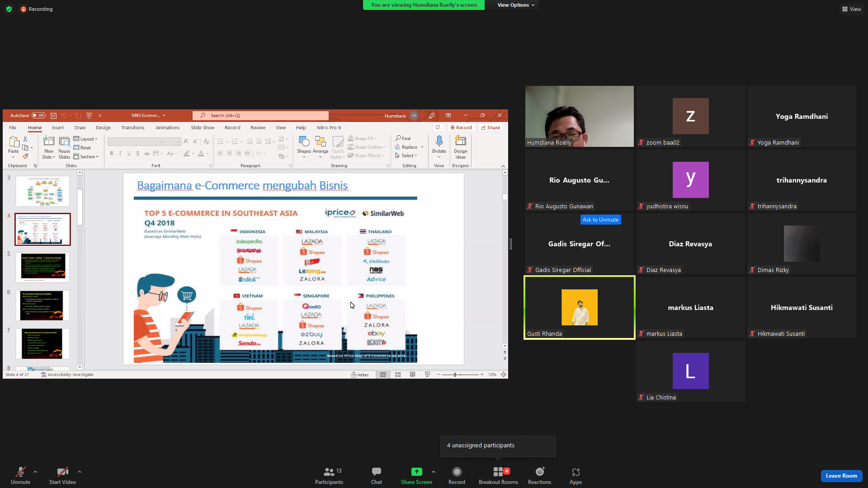Switch to Slide Sorter view in status bar

click(x=398, y=375)
